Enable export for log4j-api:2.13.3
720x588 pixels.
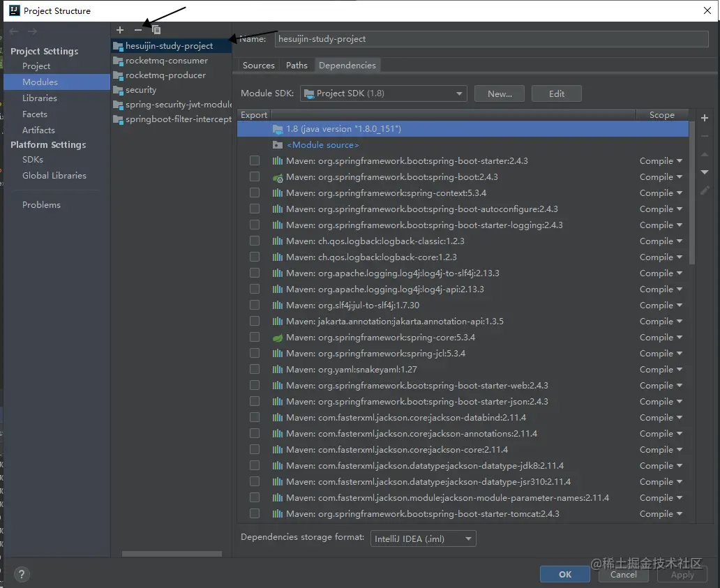255,289
